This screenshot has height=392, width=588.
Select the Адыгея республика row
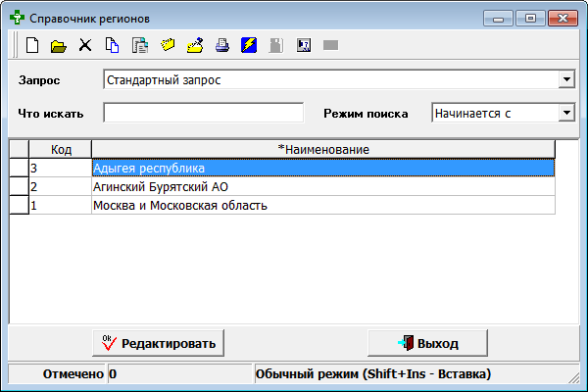[323, 168]
